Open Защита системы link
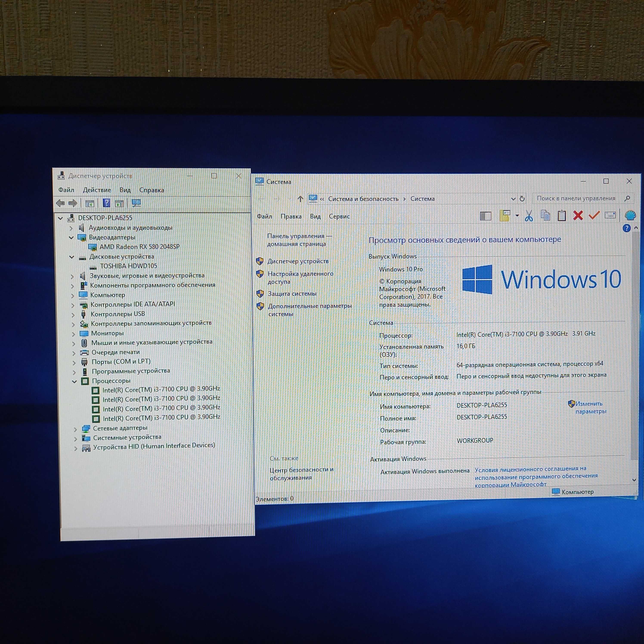 [292, 294]
